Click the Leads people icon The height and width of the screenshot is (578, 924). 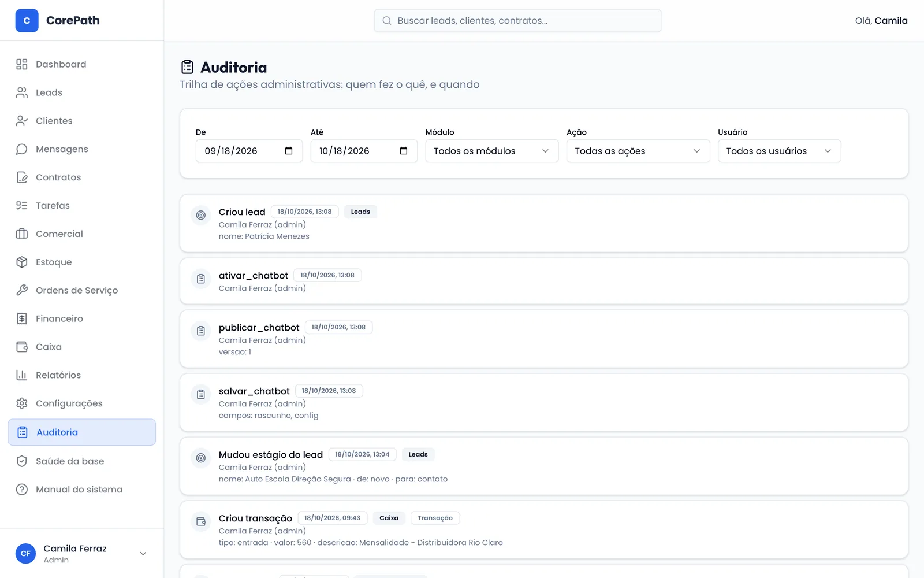coord(22,92)
